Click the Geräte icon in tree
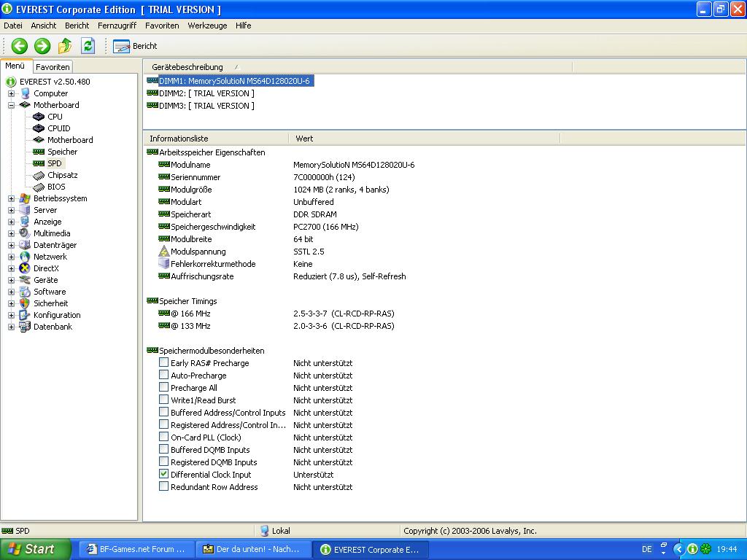 click(x=25, y=280)
